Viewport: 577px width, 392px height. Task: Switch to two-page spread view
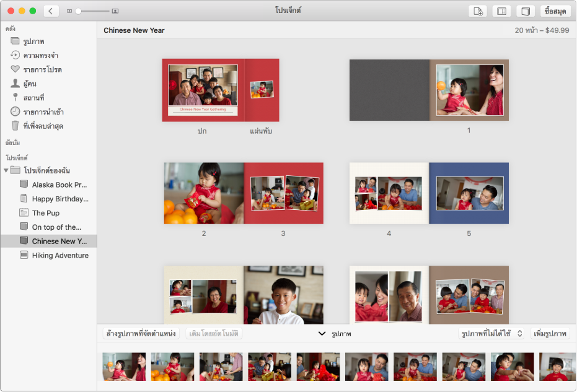pos(501,11)
